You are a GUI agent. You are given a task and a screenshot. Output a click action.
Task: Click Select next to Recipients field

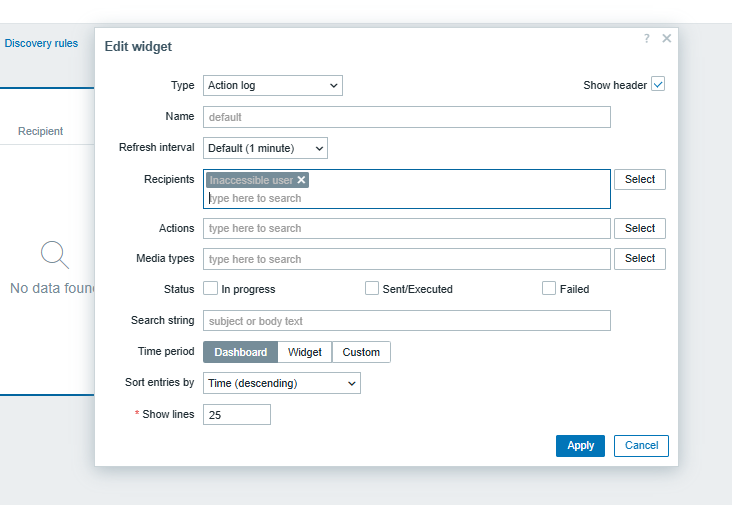(639, 180)
